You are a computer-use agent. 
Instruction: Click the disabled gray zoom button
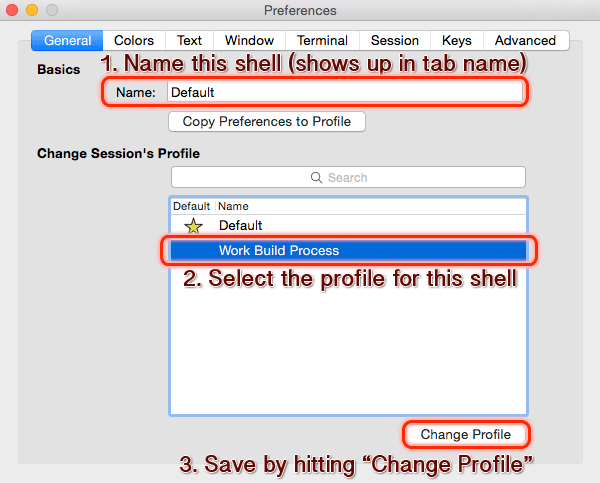(52, 10)
